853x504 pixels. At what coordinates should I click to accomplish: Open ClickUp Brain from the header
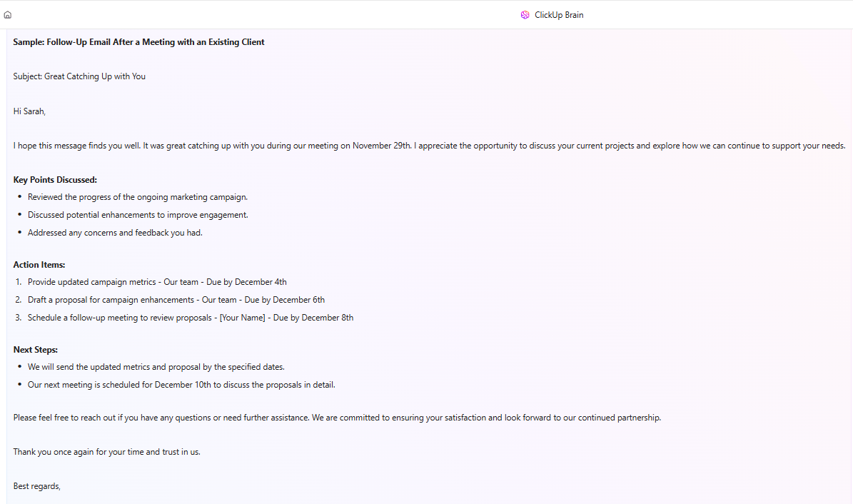552,14
